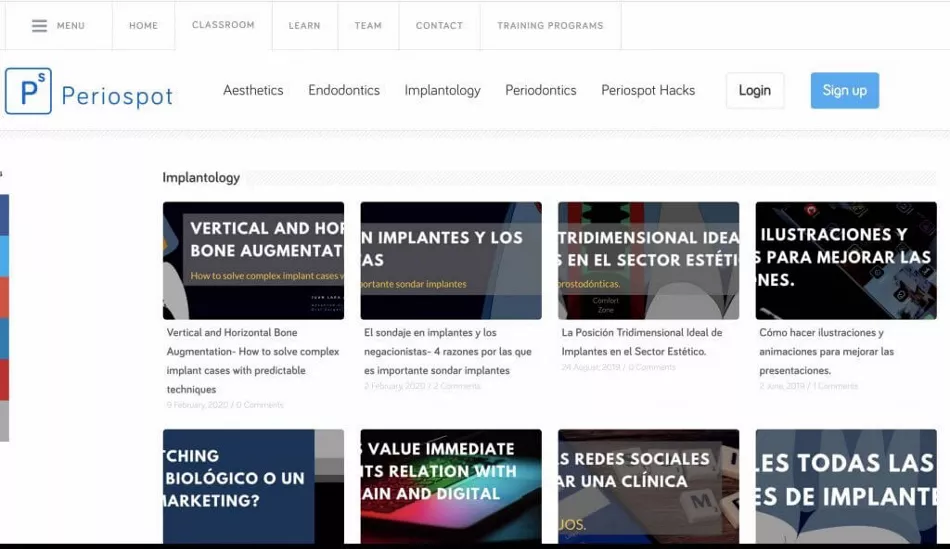Open El sondaje en implantes article link
The image size is (950, 549).
[448, 351]
